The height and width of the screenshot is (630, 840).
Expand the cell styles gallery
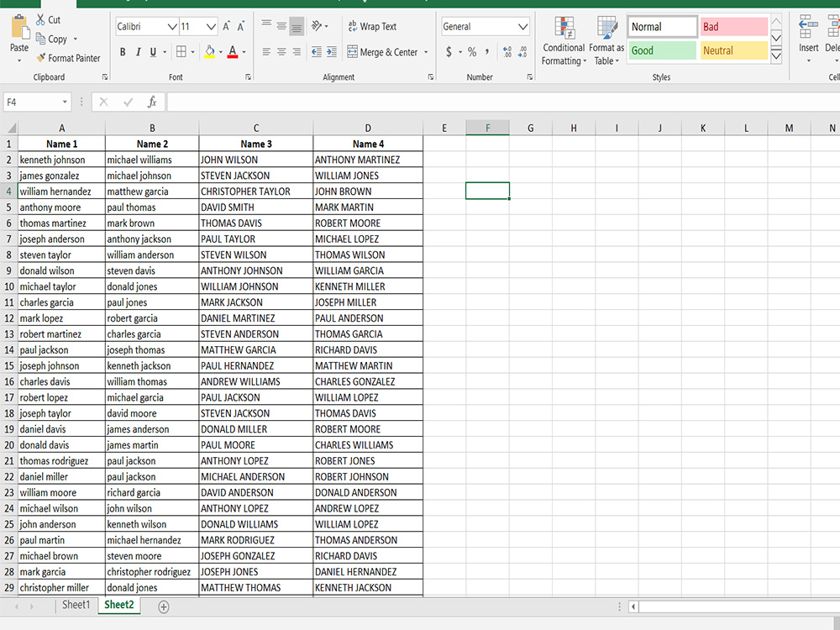click(775, 55)
